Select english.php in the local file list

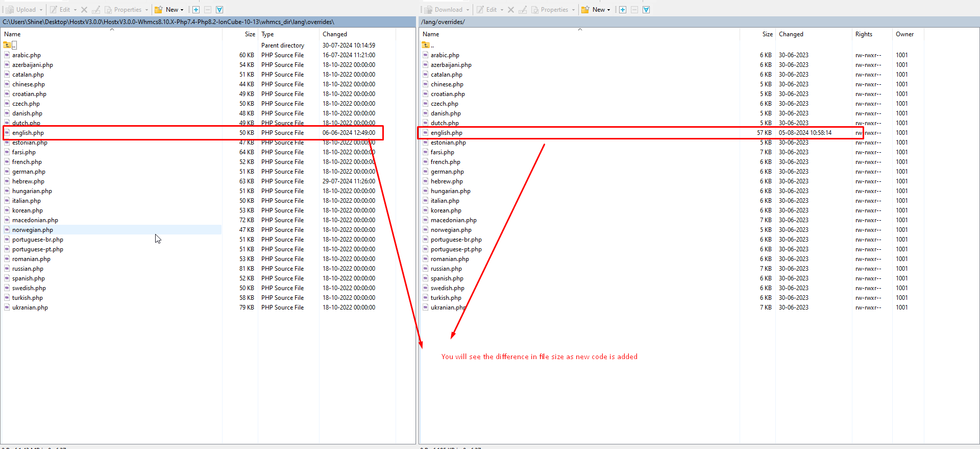(x=28, y=133)
